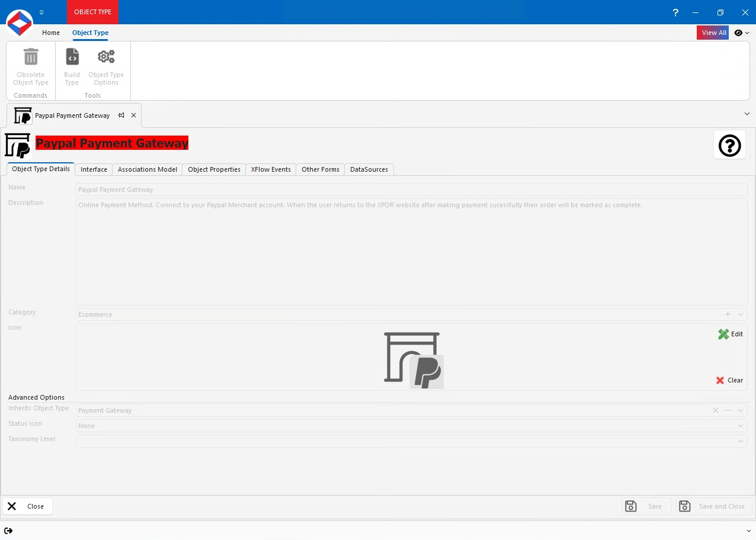Clear the current object type icon
This screenshot has height=540, width=756.
pyautogui.click(x=729, y=380)
